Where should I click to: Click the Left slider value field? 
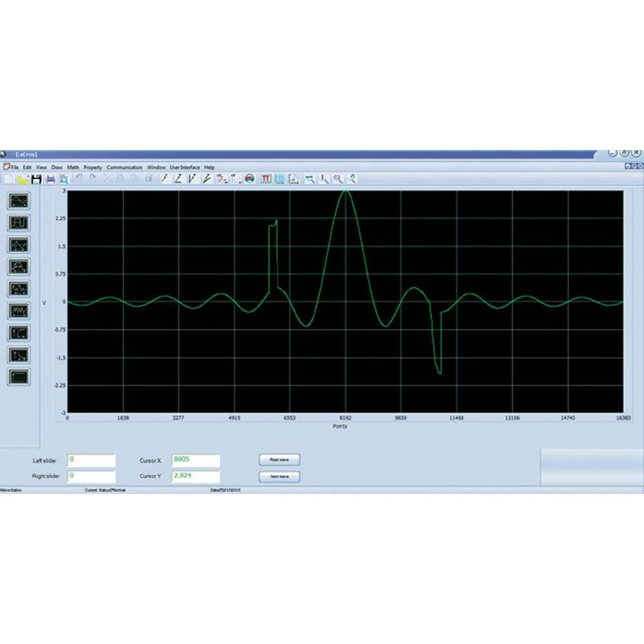pyautogui.click(x=91, y=460)
